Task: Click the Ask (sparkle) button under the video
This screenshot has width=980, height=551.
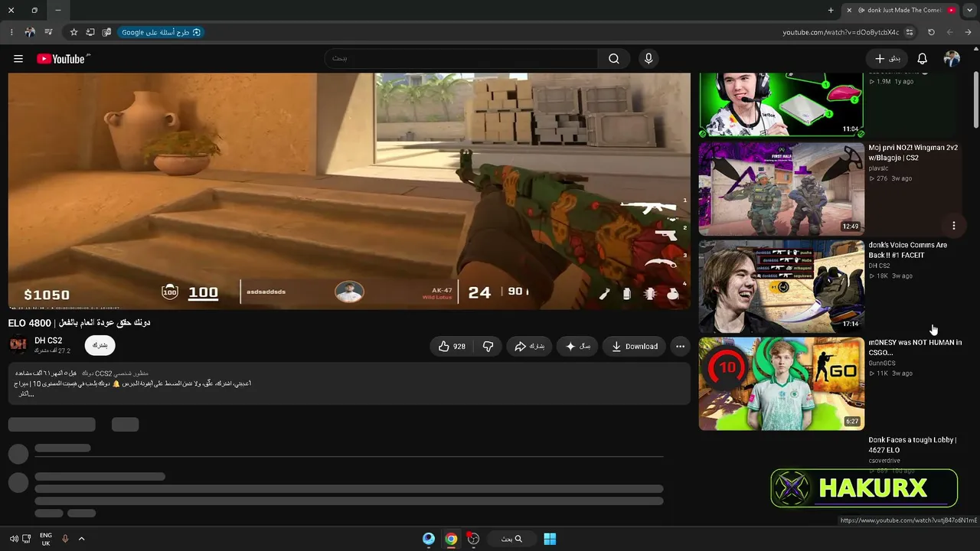Action: (577, 347)
